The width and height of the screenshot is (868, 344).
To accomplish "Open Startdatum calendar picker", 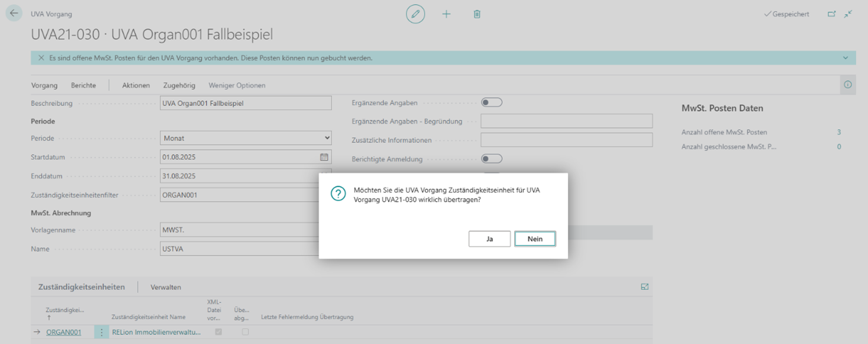I will [x=324, y=157].
